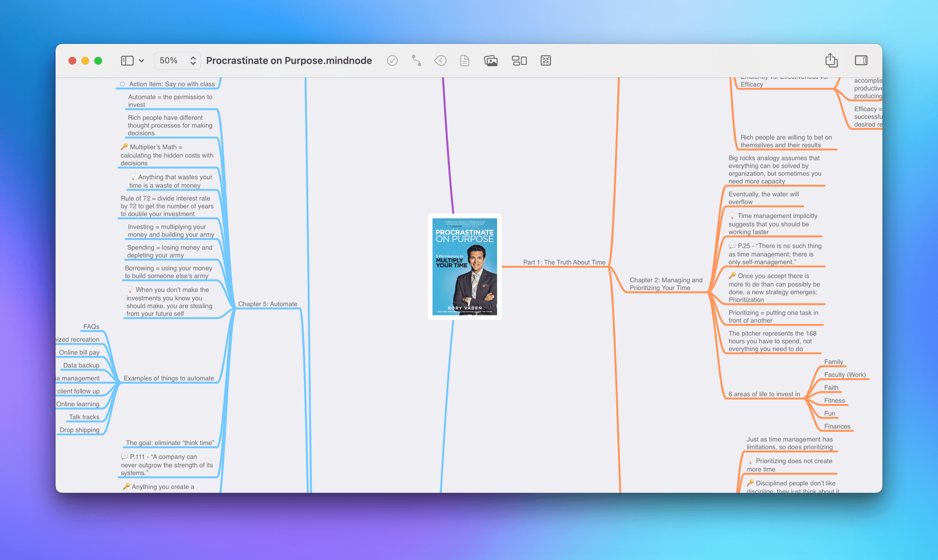The height and width of the screenshot is (560, 938).
Task: Select the Family node
Action: [833, 362]
